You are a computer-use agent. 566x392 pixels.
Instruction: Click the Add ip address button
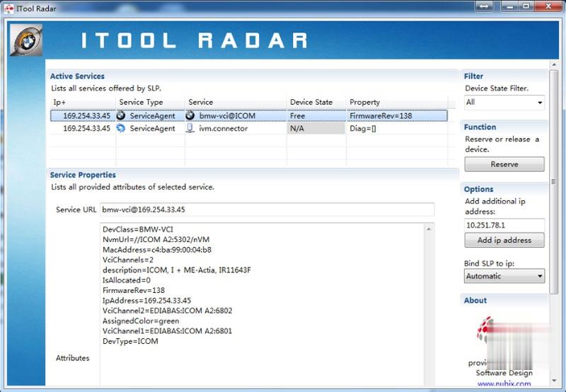click(x=504, y=240)
